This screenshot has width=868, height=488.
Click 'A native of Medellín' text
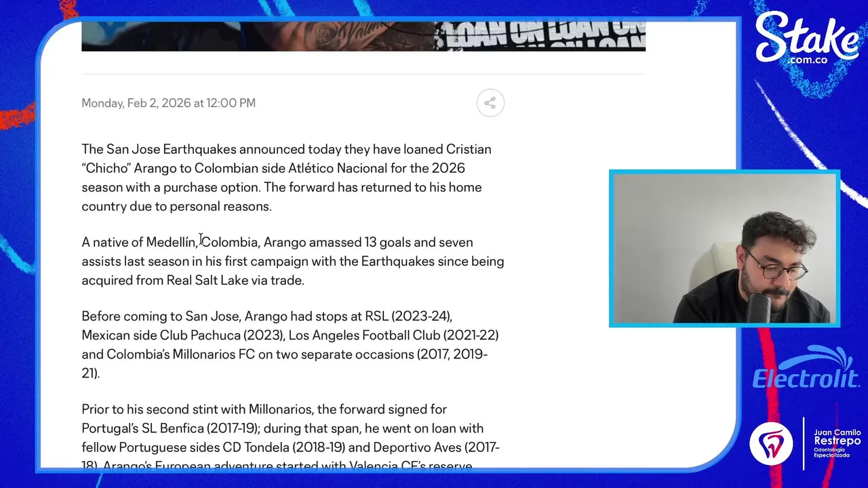coord(138,242)
